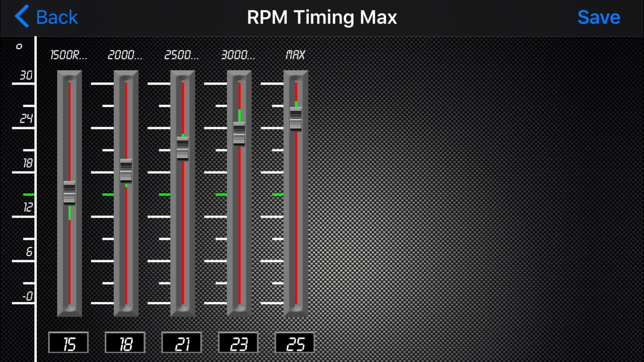Click the 3000 column header label

(238, 55)
